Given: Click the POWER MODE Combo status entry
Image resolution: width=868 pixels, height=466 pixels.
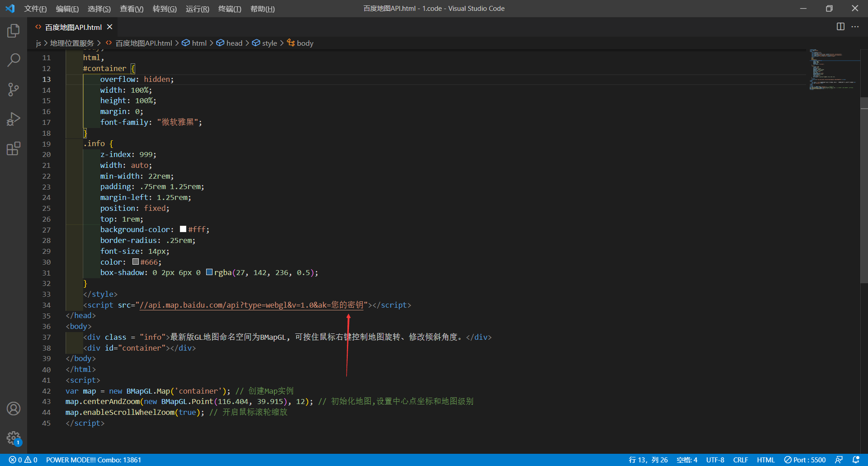Looking at the screenshot, I should click(94, 460).
